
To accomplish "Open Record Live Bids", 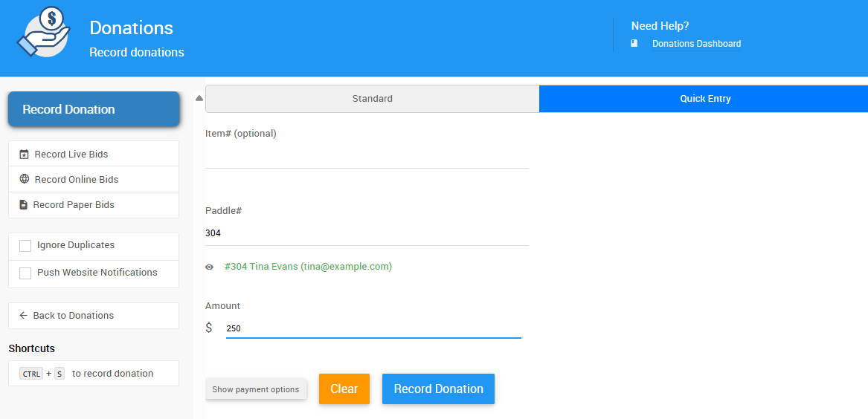I will (94, 154).
